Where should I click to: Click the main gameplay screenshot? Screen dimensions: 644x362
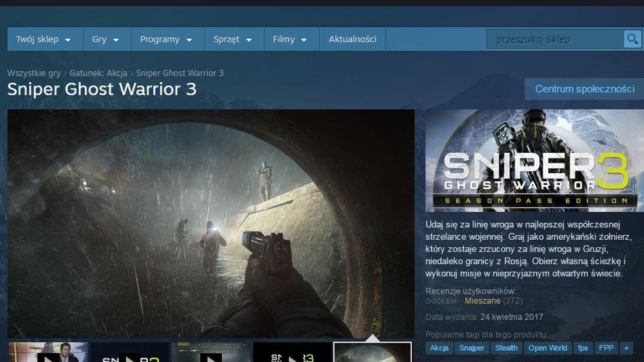click(x=210, y=223)
